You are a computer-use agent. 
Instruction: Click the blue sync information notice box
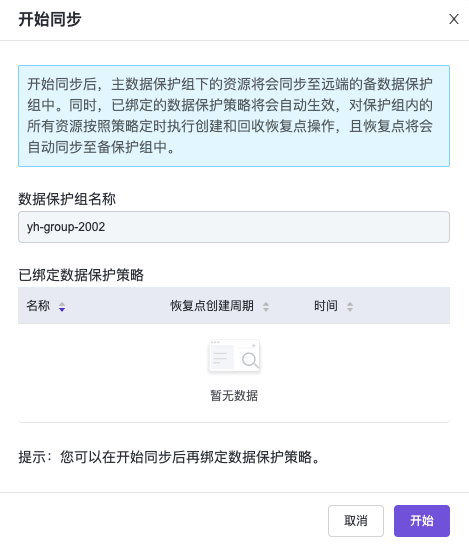coord(234,116)
